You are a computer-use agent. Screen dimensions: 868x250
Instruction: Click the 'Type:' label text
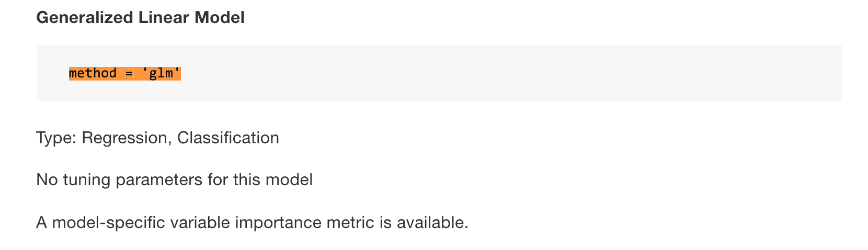pyautogui.click(x=56, y=138)
